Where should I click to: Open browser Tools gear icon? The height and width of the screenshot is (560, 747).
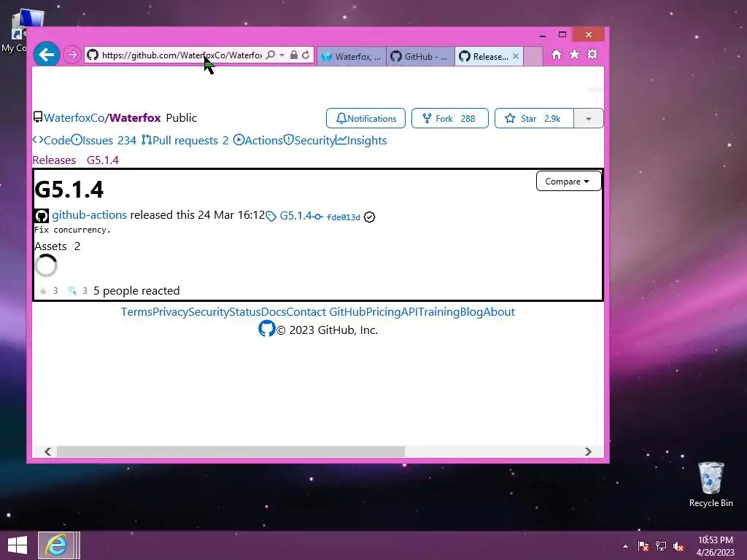point(592,54)
